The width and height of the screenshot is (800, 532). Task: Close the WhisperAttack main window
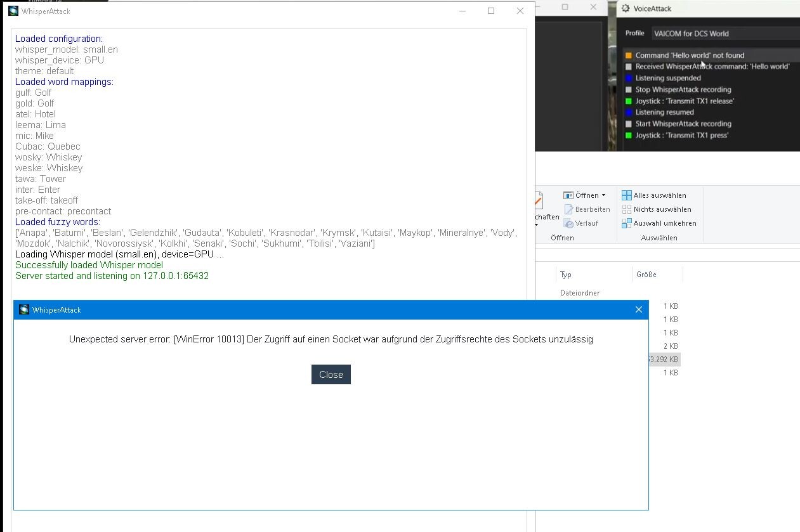[x=520, y=11]
